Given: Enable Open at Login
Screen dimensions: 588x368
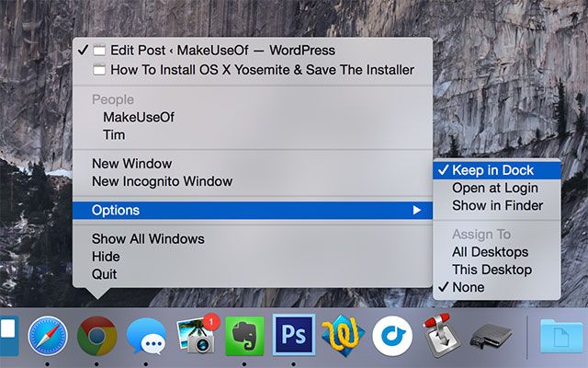Looking at the screenshot, I should tap(494, 188).
